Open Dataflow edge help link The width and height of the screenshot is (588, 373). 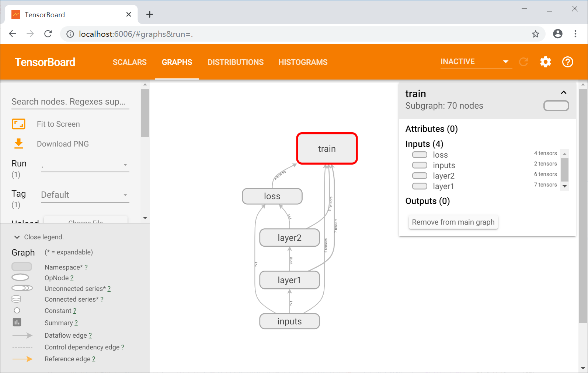pyautogui.click(x=90, y=335)
